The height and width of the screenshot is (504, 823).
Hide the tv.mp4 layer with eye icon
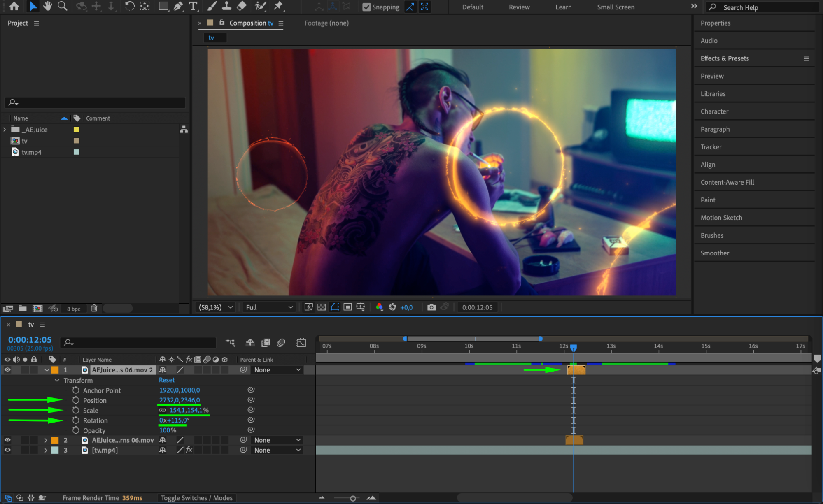[x=7, y=450]
